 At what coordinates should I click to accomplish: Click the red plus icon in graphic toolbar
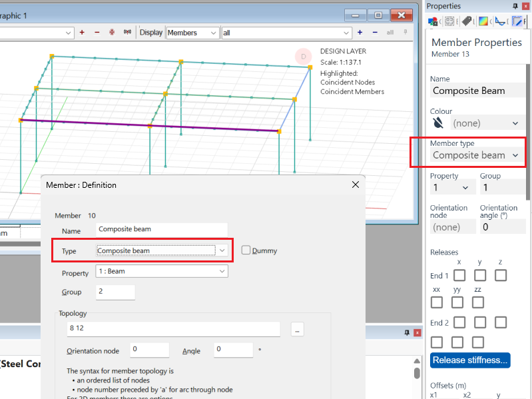[82, 33]
